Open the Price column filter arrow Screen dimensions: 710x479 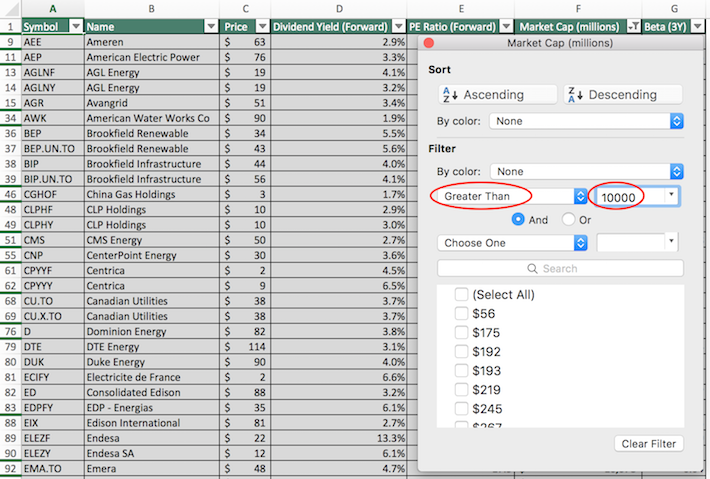pos(262,26)
